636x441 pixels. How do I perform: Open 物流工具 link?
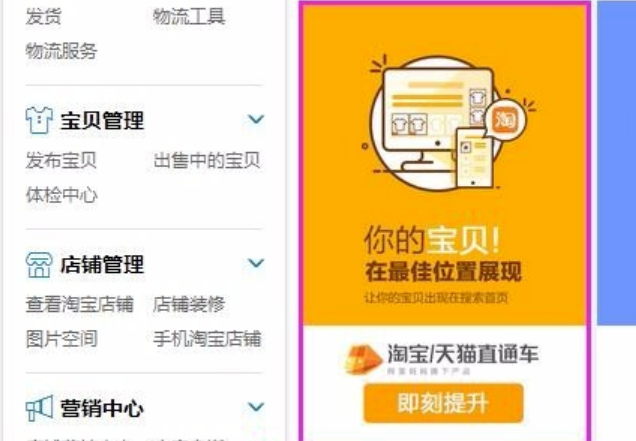point(189,17)
